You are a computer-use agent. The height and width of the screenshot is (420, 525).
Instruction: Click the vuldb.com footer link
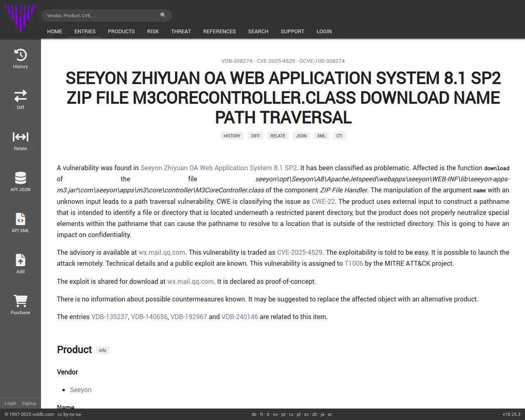pyautogui.click(x=43, y=414)
